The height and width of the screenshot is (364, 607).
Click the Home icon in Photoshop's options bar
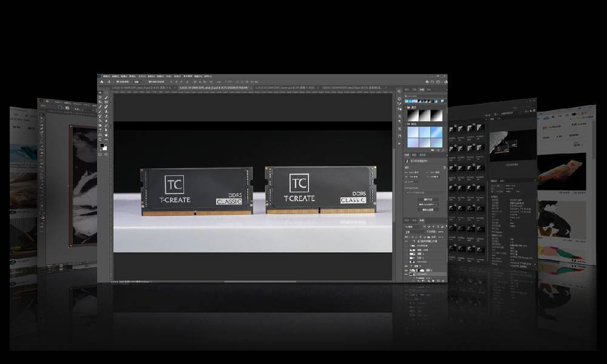tap(102, 82)
